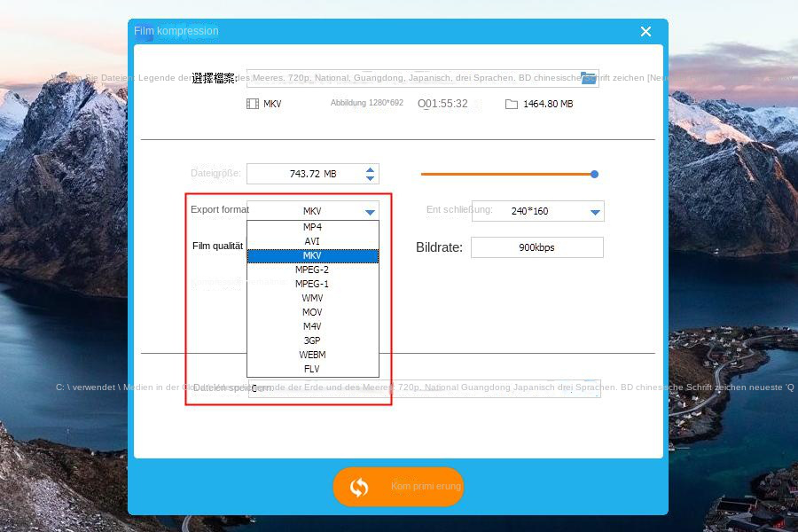Choose 3GP export format
This screenshot has height=532, width=798.
tap(312, 340)
